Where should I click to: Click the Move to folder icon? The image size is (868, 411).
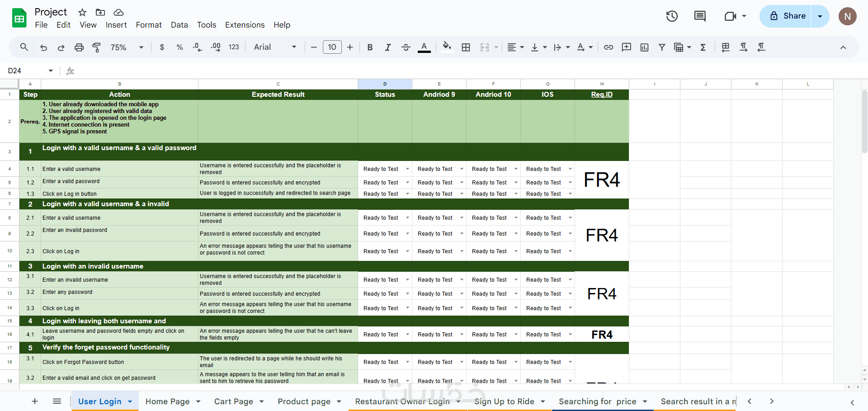tap(100, 12)
